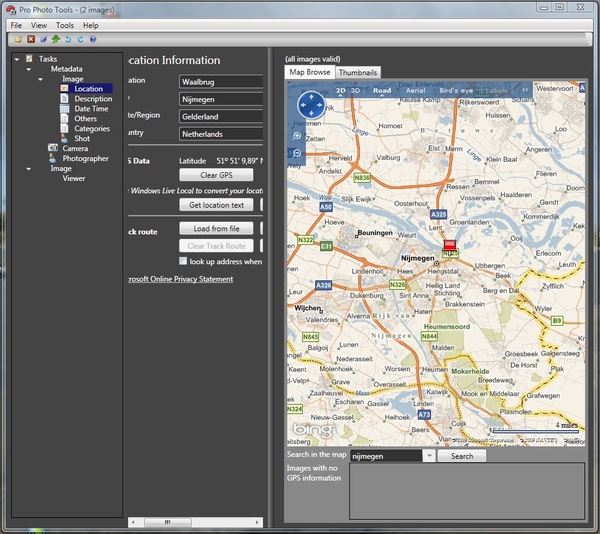This screenshot has width=600, height=534.
Task: Click the Clear GPS button
Action: [x=216, y=175]
